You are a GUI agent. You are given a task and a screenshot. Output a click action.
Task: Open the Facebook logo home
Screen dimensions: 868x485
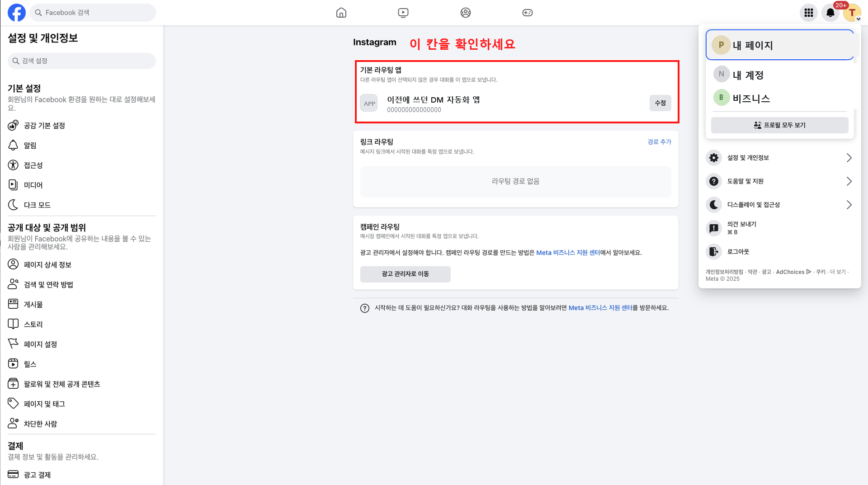17,13
